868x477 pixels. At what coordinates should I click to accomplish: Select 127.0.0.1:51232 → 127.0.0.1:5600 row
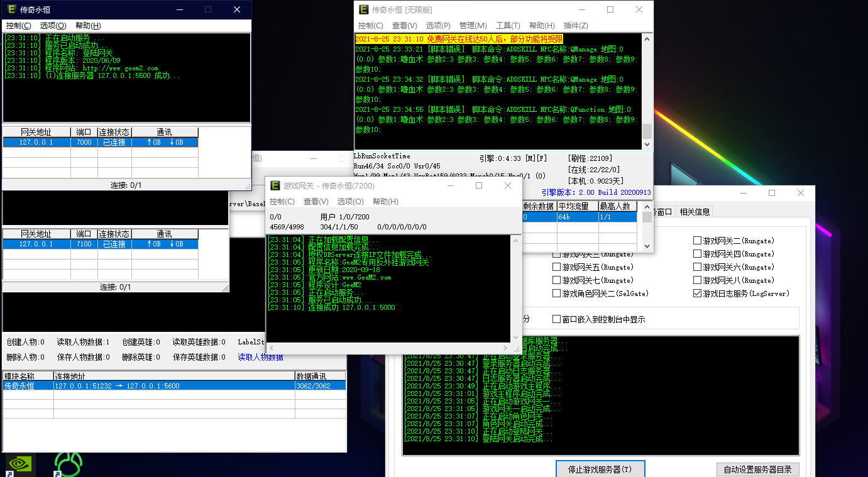click(174, 386)
